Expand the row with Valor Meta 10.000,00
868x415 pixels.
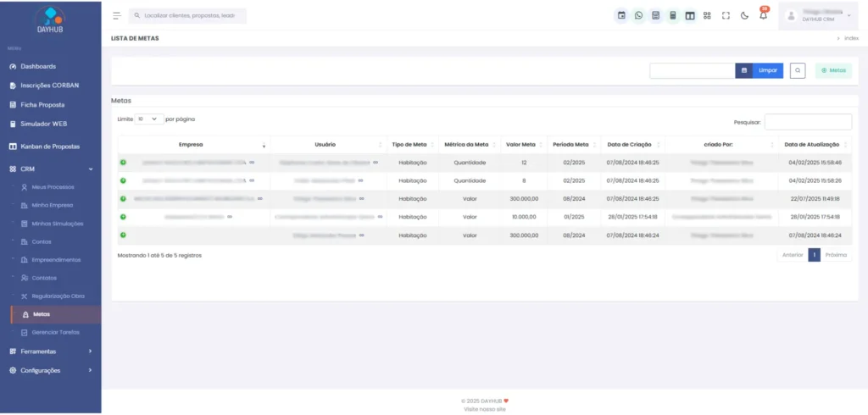click(123, 217)
